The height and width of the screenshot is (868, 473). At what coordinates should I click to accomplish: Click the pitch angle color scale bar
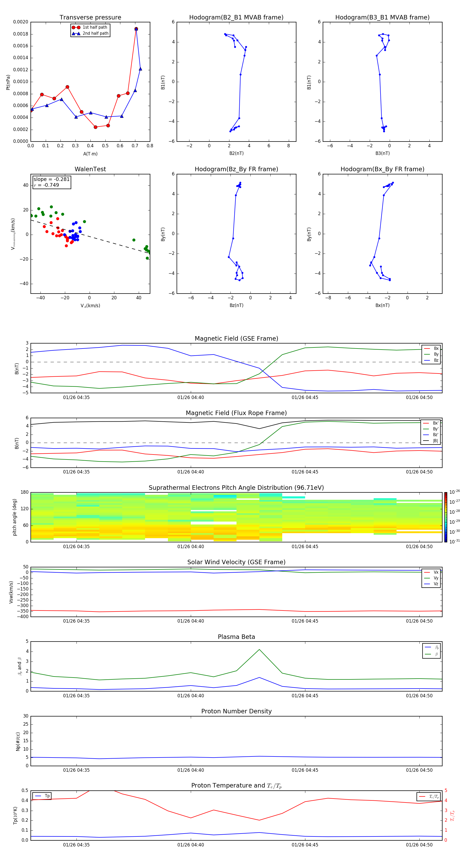(x=445, y=517)
